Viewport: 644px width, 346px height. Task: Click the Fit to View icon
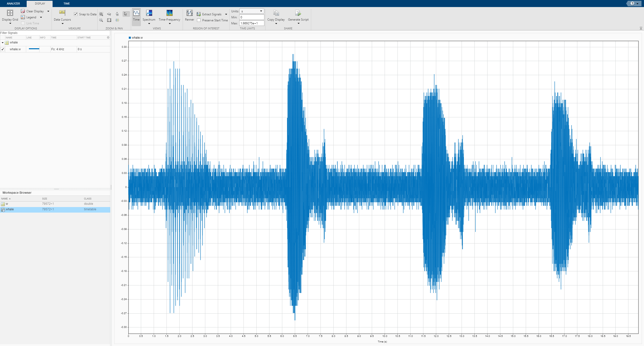(109, 20)
